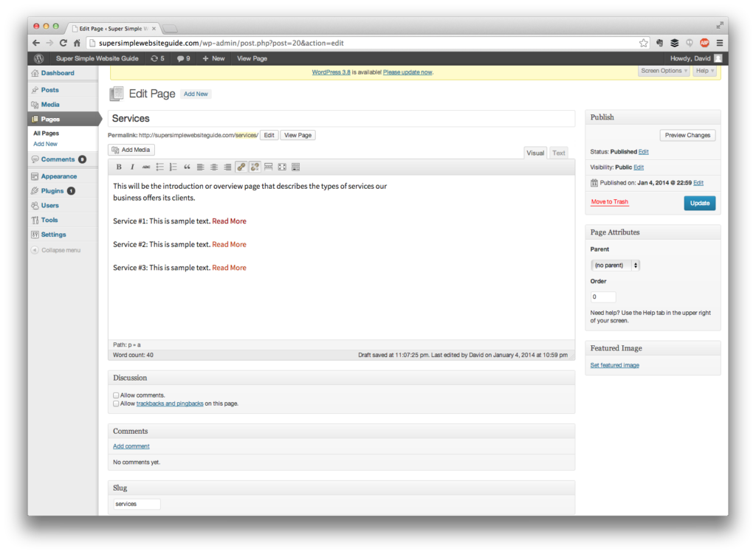Open the Users menu

(49, 205)
